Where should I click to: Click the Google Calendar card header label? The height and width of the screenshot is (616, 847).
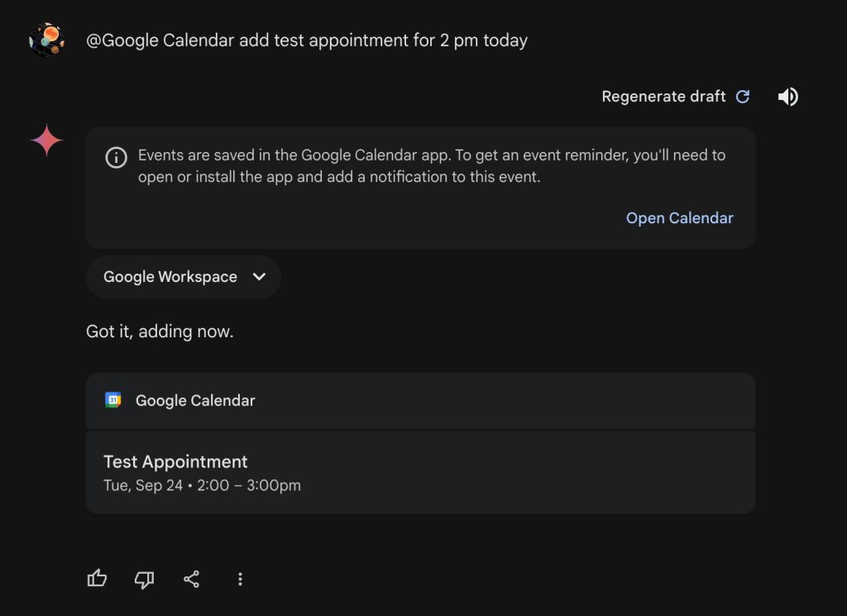click(195, 401)
